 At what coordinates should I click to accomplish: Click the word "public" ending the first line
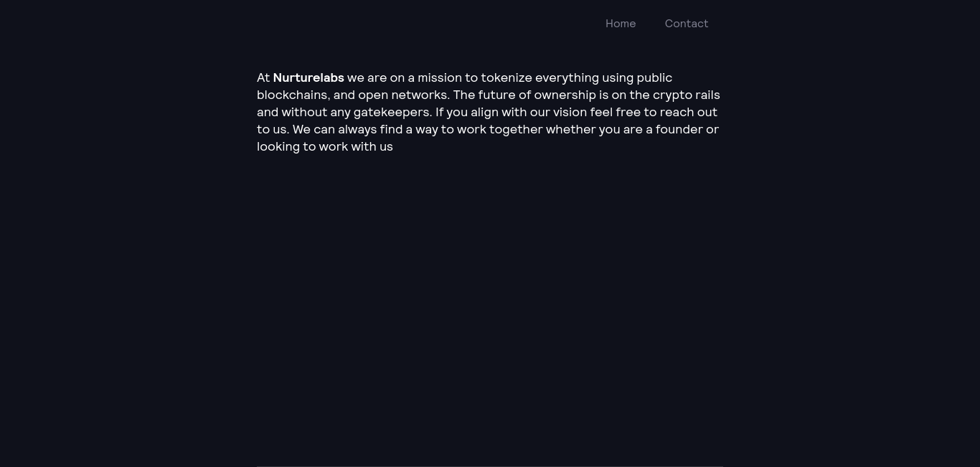[654, 78]
